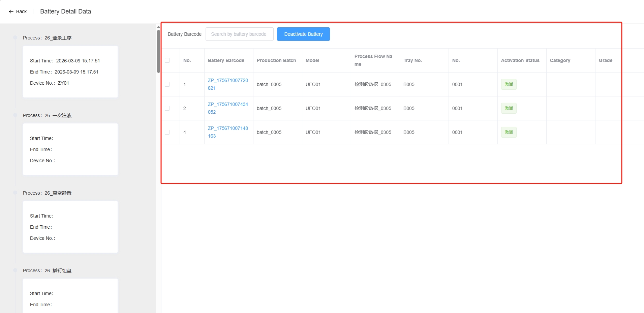Screen dimensions: 644x313
Task: Click the Tray No. column header
Action: click(412, 60)
